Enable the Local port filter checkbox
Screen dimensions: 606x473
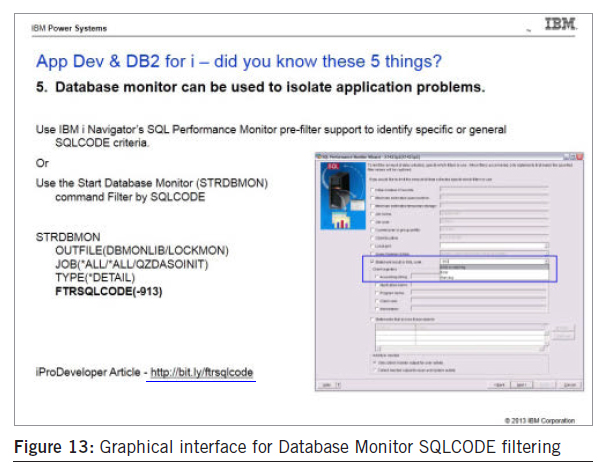click(x=373, y=246)
